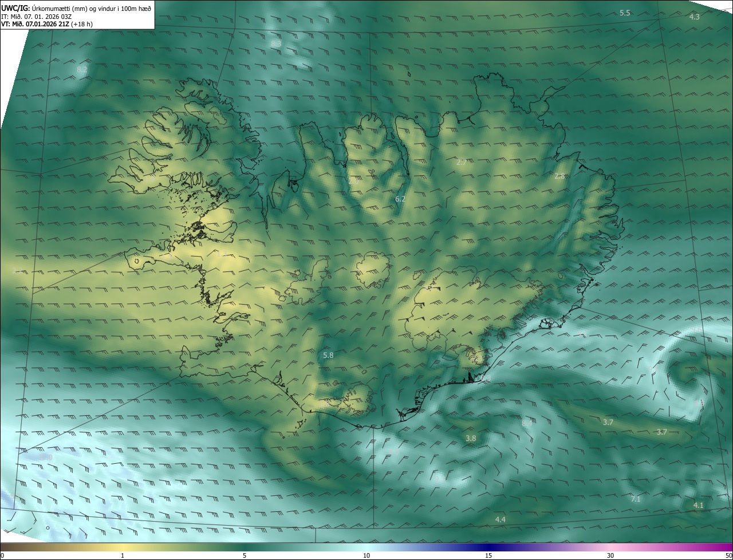
Task: Click the "15" tick label on the color scale
Action: click(488, 555)
